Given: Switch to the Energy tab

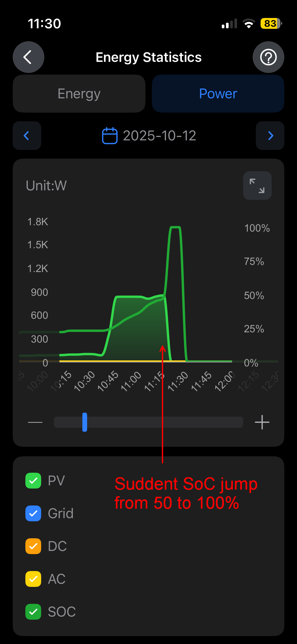Looking at the screenshot, I should point(79,94).
